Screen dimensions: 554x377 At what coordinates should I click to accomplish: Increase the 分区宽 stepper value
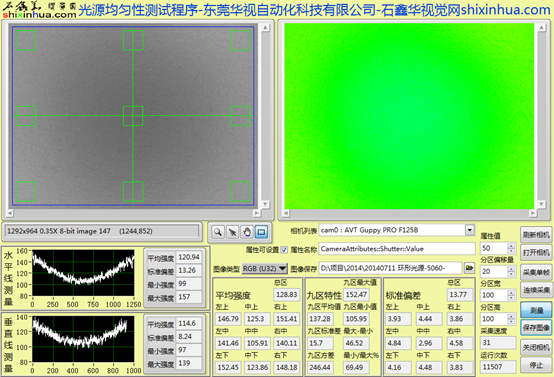point(511,293)
